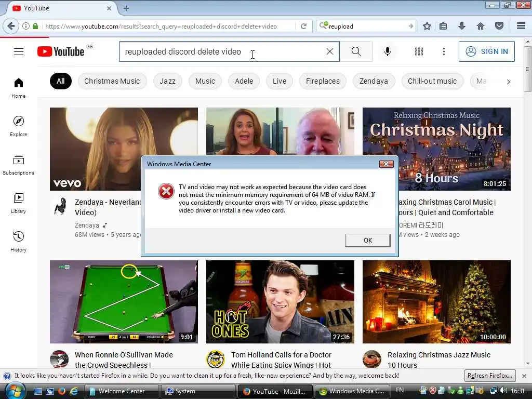Open the YouTube apps grid
This screenshot has width=532, height=399.
pyautogui.click(x=419, y=51)
